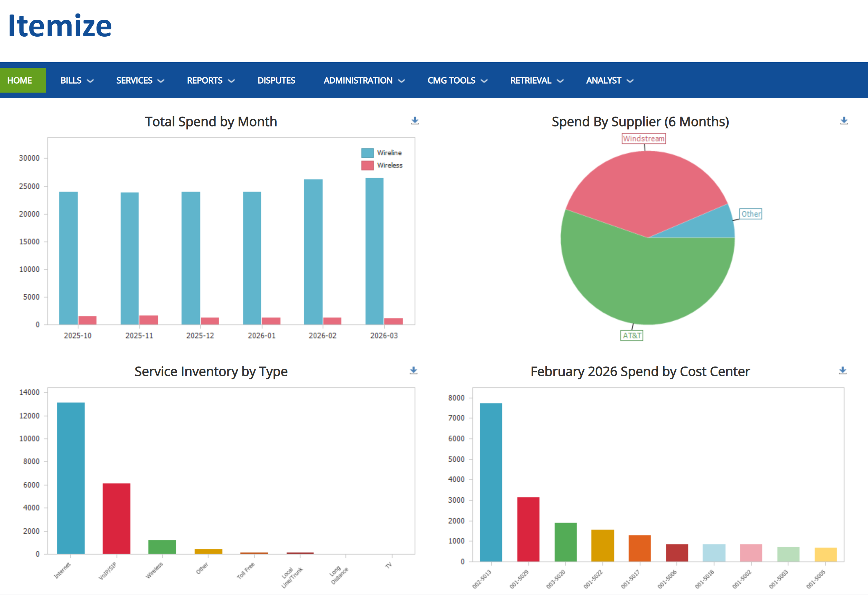Viewport: 868px width, 595px height.
Task: Click the Itemize logo
Action: 60,26
